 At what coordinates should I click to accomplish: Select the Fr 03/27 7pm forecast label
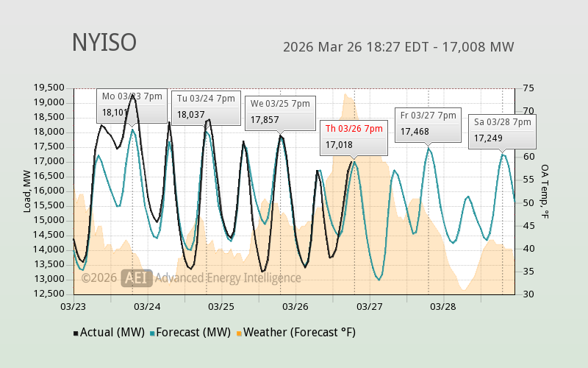[428, 116]
